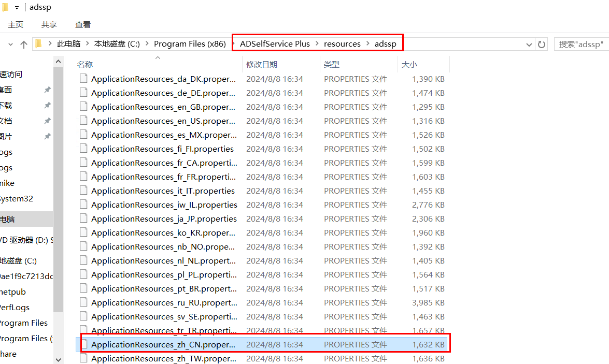Expand the breadcrumb chevron after 本地磁盘 (C:)
The height and width of the screenshot is (364, 609).
[x=147, y=43]
